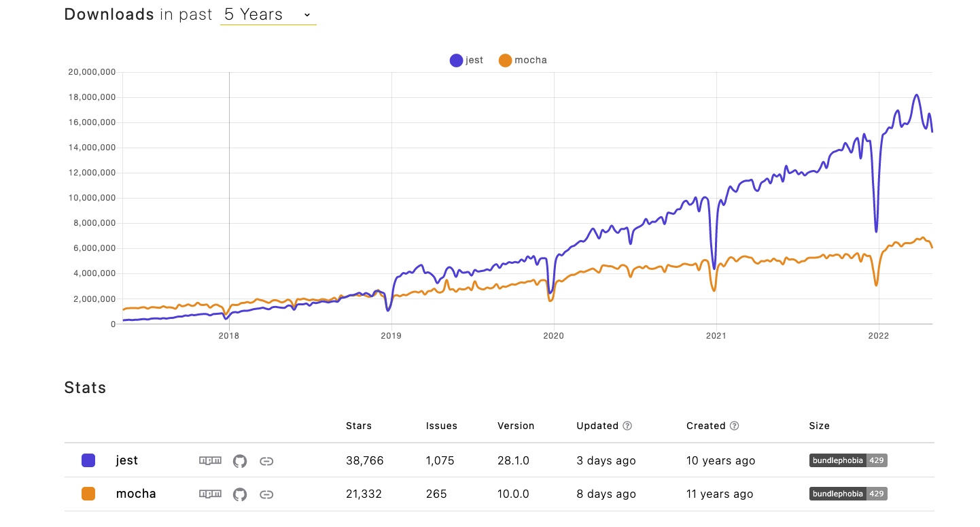This screenshot has width=980, height=527.
Task: Open the jest homepage link icon
Action: coord(266,461)
